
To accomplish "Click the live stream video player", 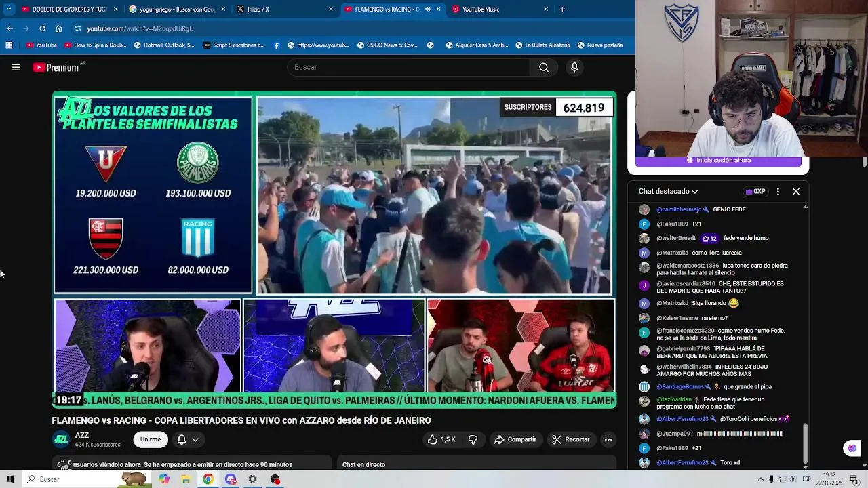I will click(x=334, y=249).
